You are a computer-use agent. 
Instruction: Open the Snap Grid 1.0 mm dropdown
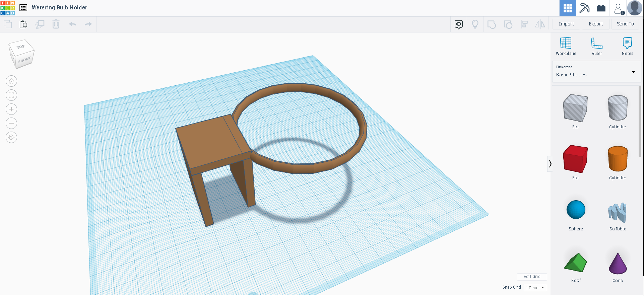point(535,288)
